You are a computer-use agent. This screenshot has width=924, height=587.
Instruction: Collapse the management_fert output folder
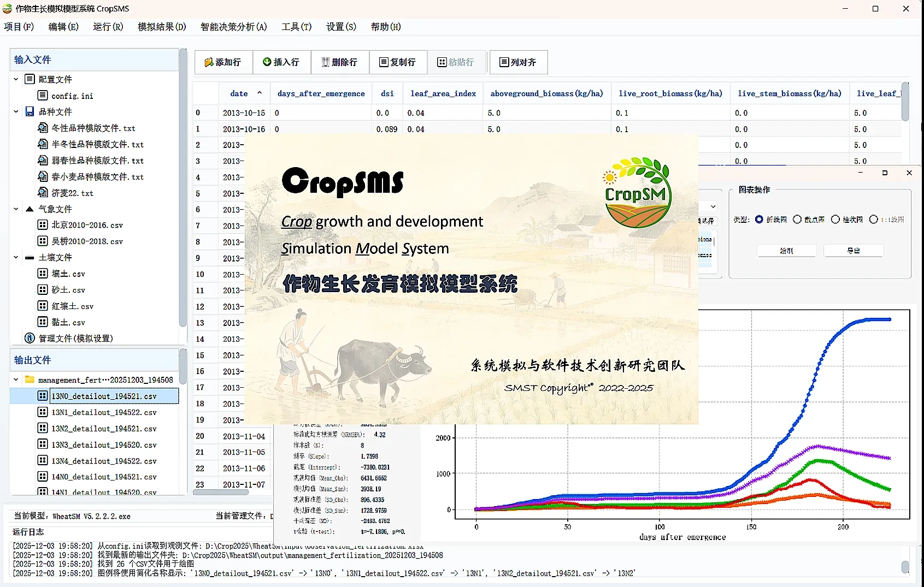[16, 380]
